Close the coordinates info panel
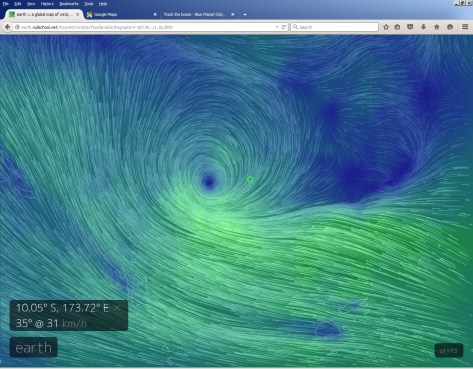Image resolution: width=473 pixels, height=369 pixels. tap(117, 308)
